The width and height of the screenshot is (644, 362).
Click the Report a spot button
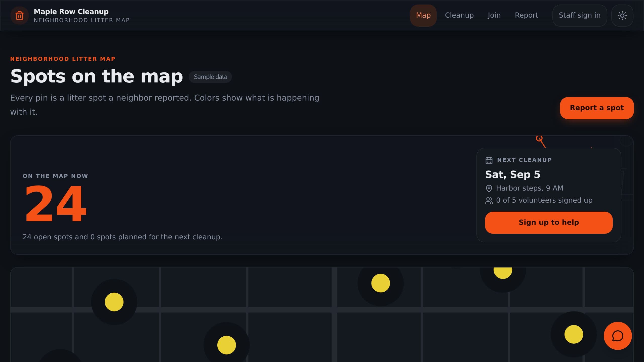pos(597,108)
